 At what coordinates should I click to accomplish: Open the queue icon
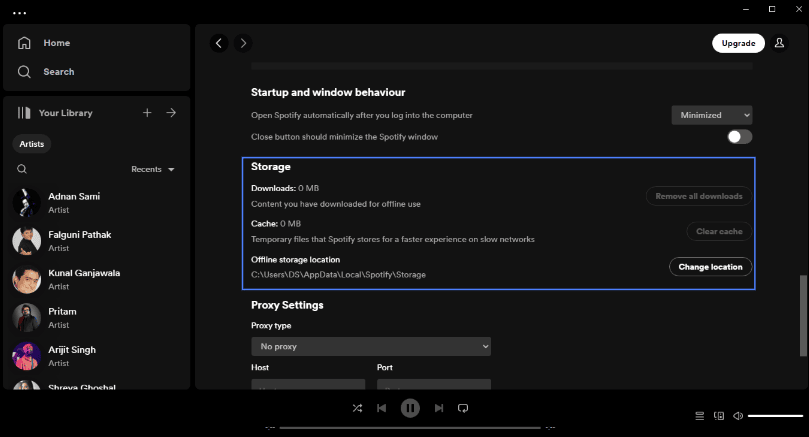coord(700,416)
